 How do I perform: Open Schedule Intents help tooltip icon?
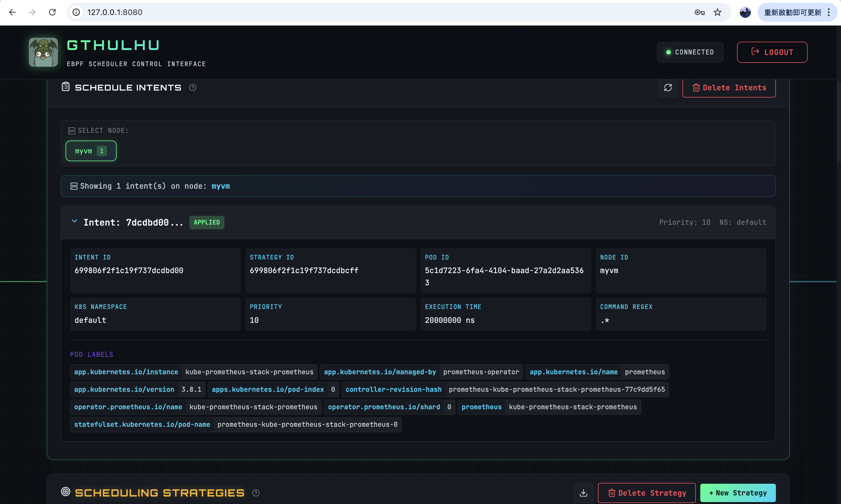193,88
